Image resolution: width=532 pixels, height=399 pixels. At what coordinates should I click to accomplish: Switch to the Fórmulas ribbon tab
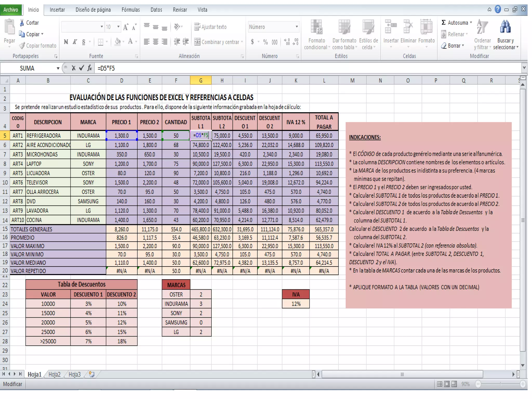pyautogui.click(x=130, y=10)
